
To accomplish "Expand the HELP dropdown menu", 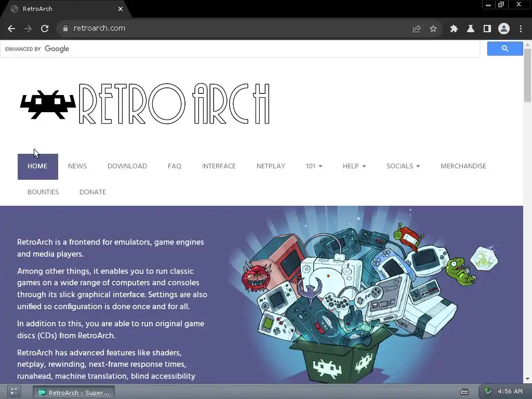I will tap(354, 166).
